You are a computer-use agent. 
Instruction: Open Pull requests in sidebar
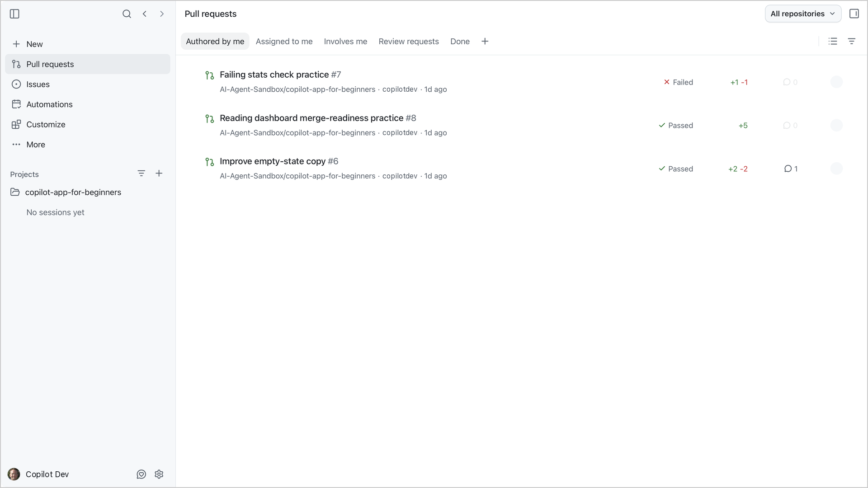tap(88, 64)
